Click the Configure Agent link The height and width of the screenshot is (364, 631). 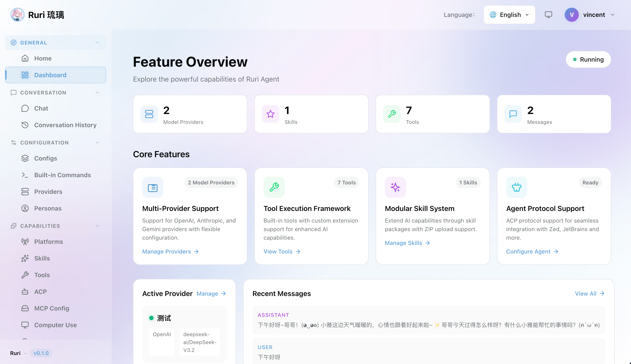(532, 252)
